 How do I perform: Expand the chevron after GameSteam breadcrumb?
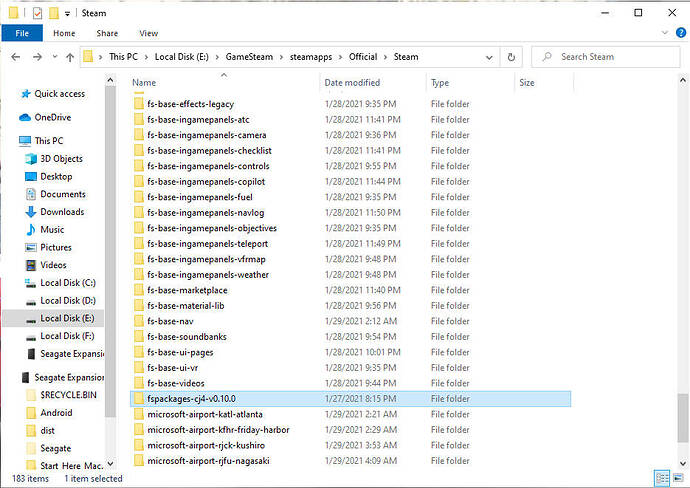pos(282,57)
